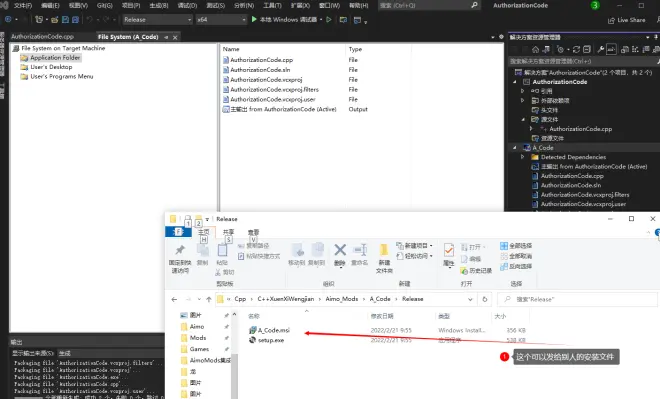Click the new folder icon in ribbon
This screenshot has width=660, height=399.
[384, 250]
